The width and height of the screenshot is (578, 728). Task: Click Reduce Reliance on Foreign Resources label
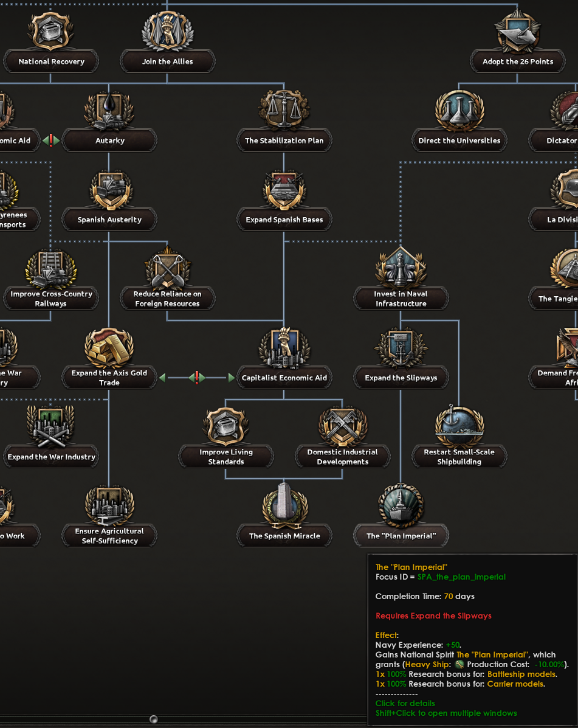coord(168,299)
